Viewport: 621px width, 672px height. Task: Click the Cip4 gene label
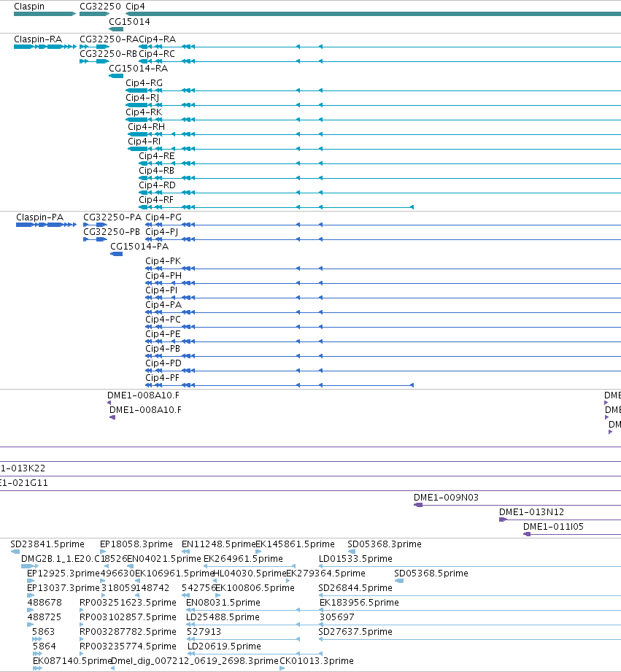tap(135, 7)
